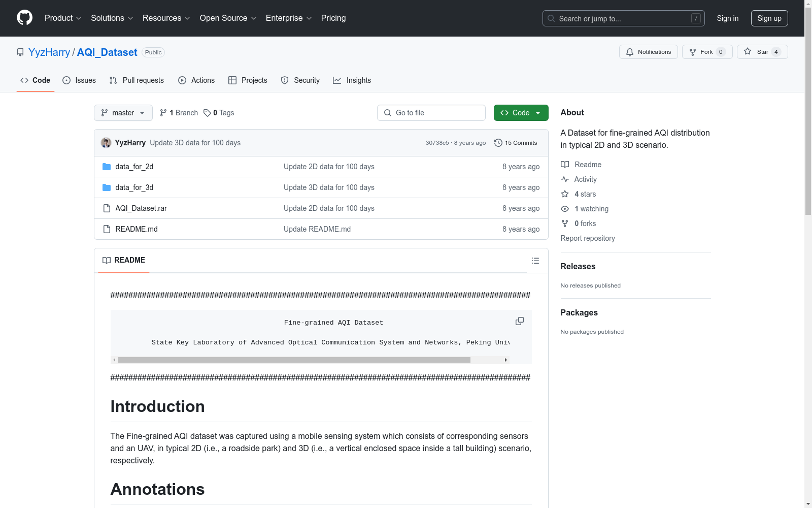Open the Actions tab
This screenshot has height=508, width=812.
click(196, 80)
